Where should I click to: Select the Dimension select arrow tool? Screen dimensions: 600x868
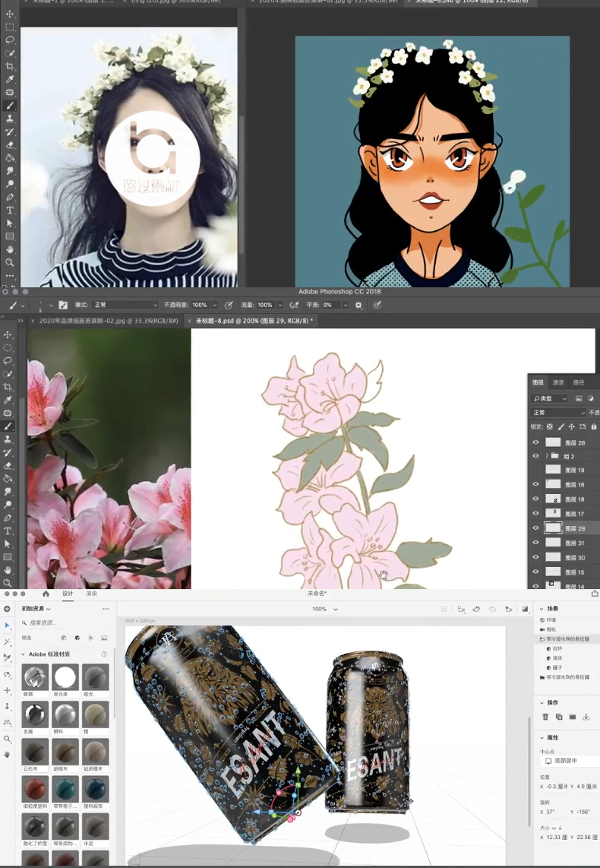coord(7,626)
